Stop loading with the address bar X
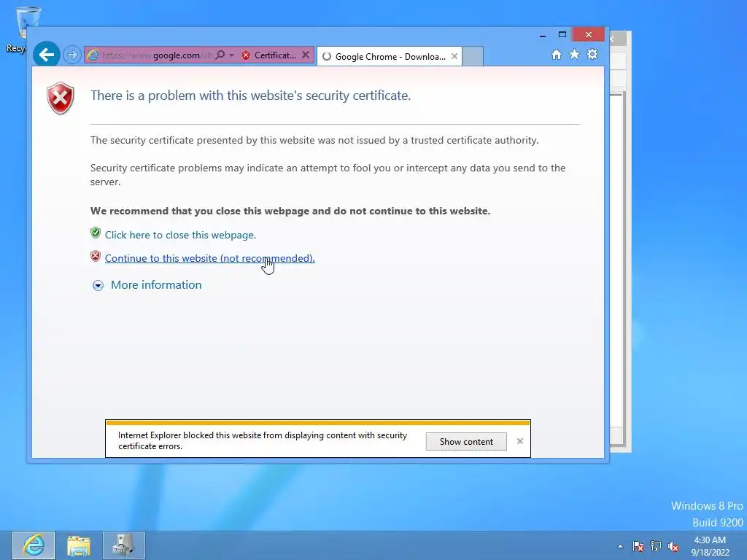 point(306,55)
